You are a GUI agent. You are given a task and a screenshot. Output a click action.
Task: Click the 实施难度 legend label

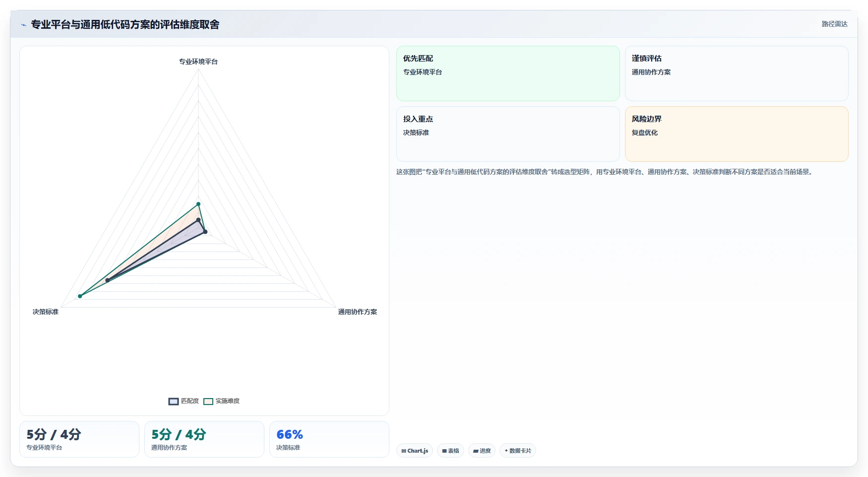pyautogui.click(x=228, y=401)
